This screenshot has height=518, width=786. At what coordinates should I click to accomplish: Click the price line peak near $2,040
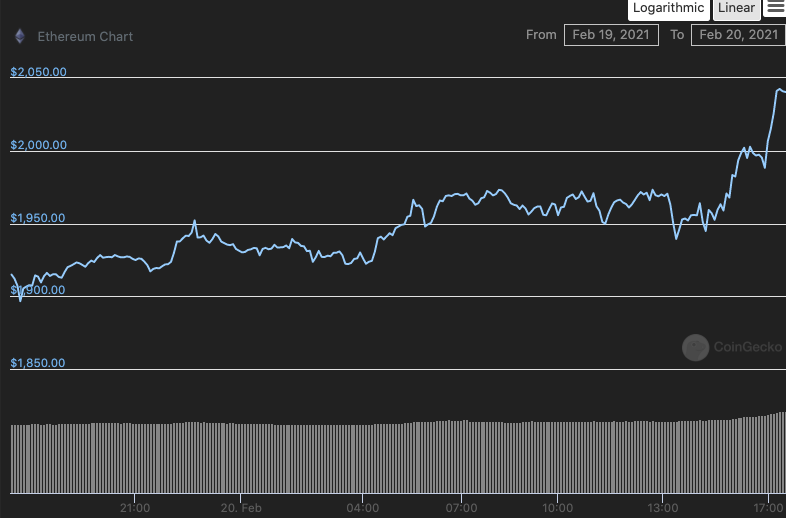click(779, 90)
